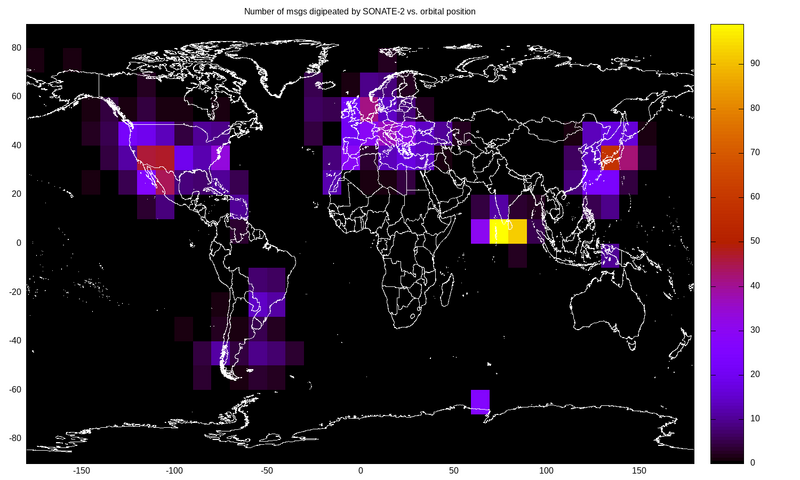Click the colorbar tick label 30
Viewport: 800px width, 480px height.
756,329
